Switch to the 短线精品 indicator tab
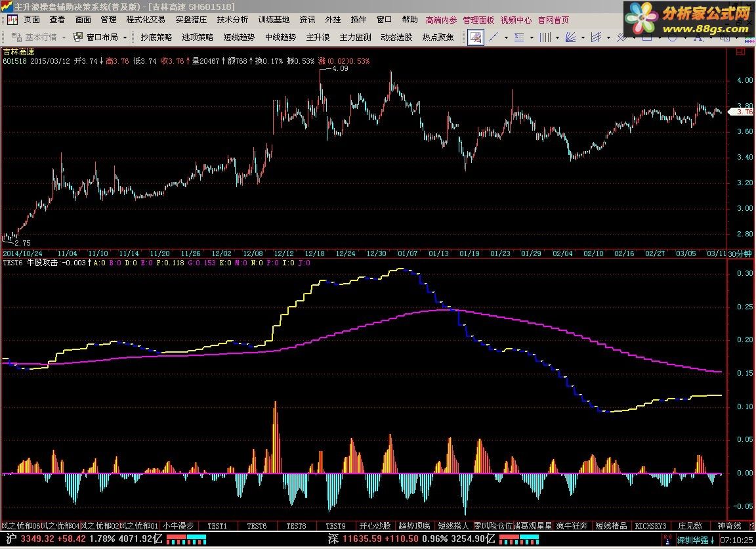 [x=611, y=526]
